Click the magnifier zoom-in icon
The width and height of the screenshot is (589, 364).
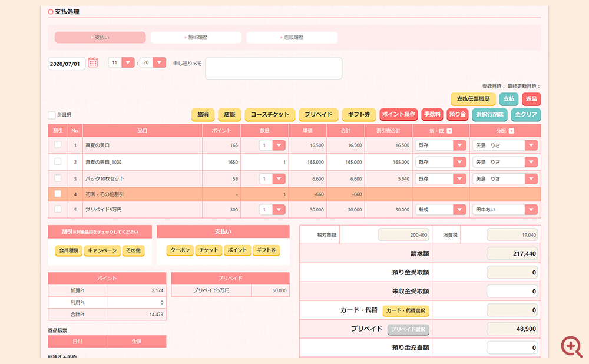571,346
